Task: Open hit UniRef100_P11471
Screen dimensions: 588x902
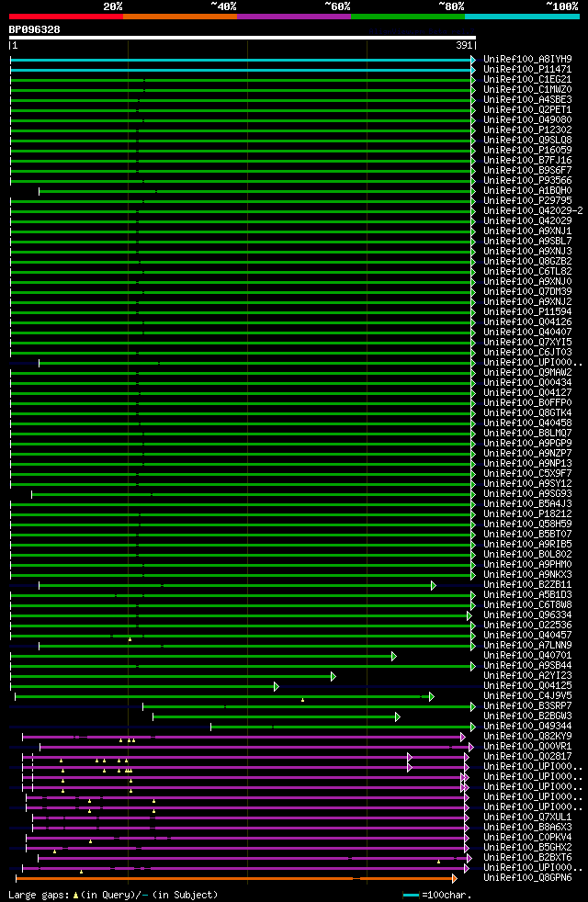Action: [527, 70]
